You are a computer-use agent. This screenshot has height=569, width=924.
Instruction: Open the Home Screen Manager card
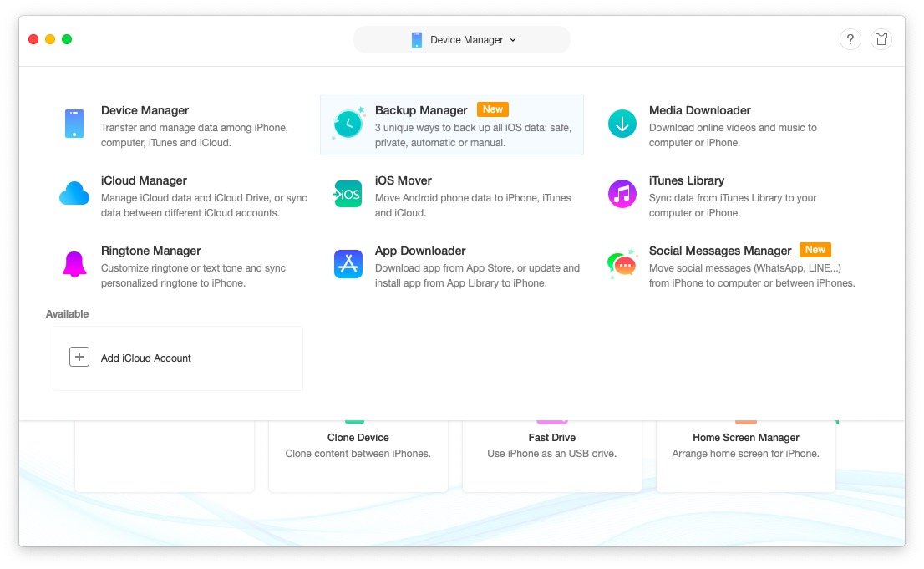(x=746, y=456)
